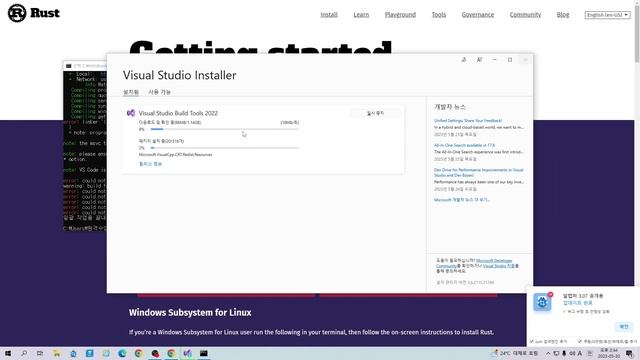Click the weather widget in the taskbar
640x360 pixels.
[x=515, y=353]
